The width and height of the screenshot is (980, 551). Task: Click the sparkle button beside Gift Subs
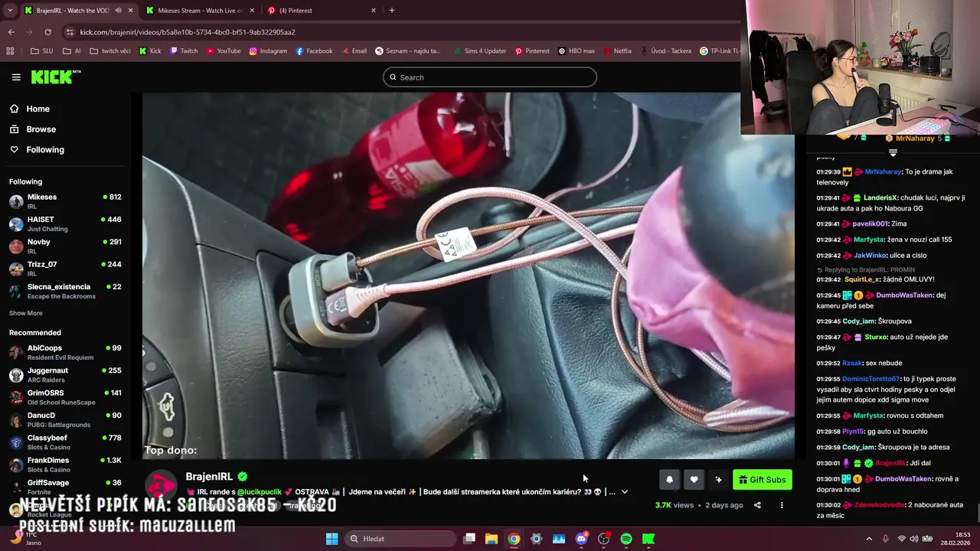pos(718,480)
